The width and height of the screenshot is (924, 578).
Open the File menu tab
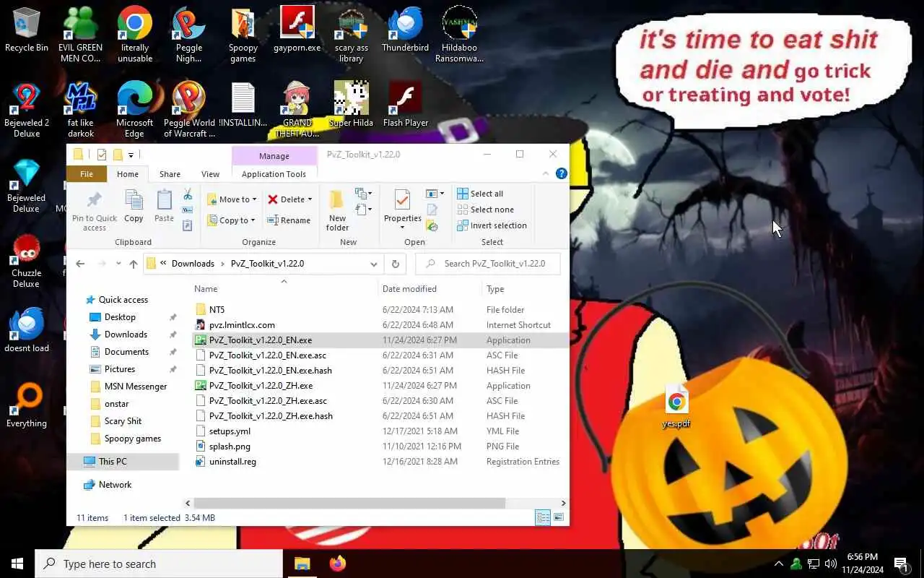point(86,174)
